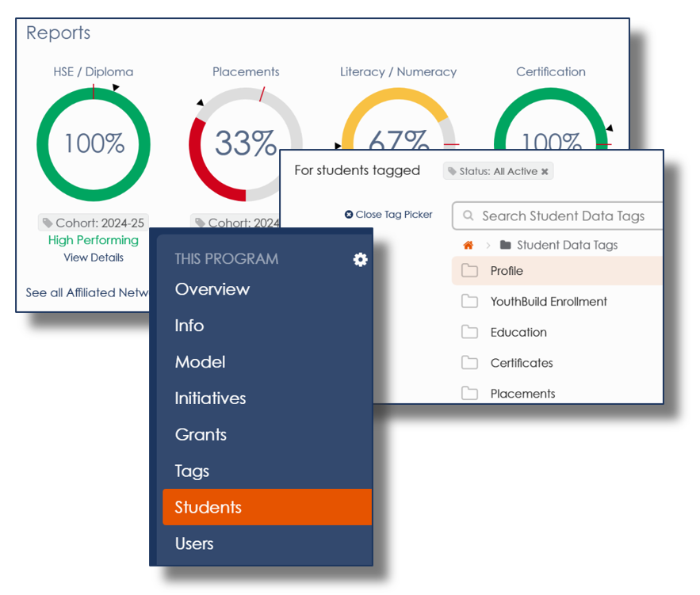The image size is (700, 595).
Task: Click the Placements folder icon in tag list
Action: [469, 393]
